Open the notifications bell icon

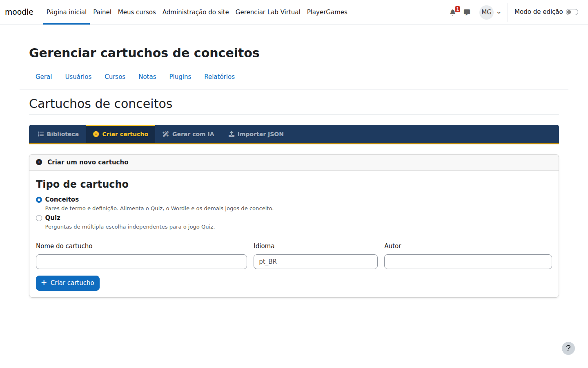click(x=452, y=12)
